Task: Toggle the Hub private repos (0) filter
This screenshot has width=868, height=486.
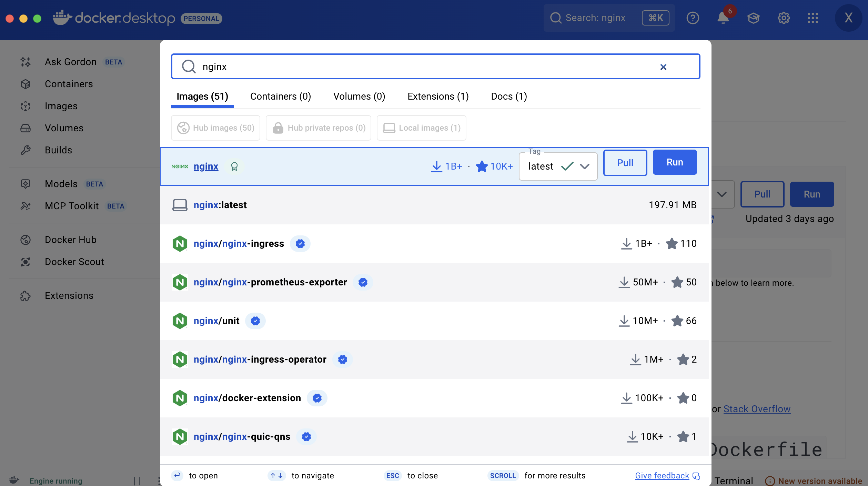Action: (319, 128)
